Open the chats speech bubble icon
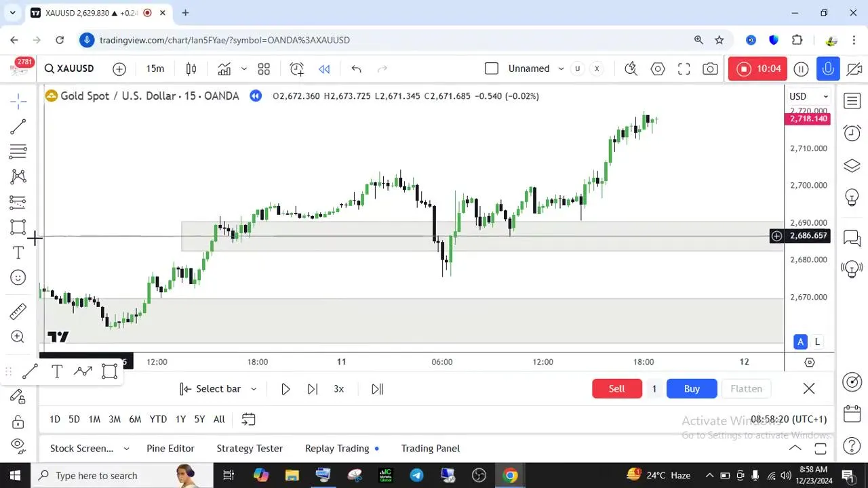 (852, 238)
